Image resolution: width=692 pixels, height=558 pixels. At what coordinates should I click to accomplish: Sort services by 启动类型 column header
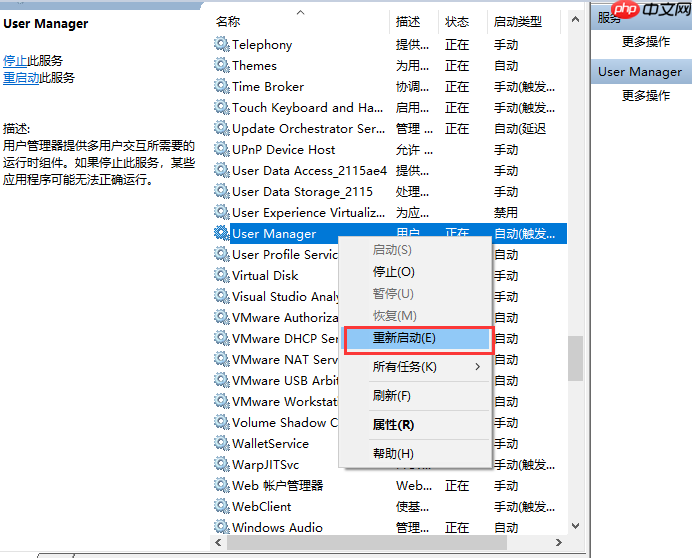[517, 21]
